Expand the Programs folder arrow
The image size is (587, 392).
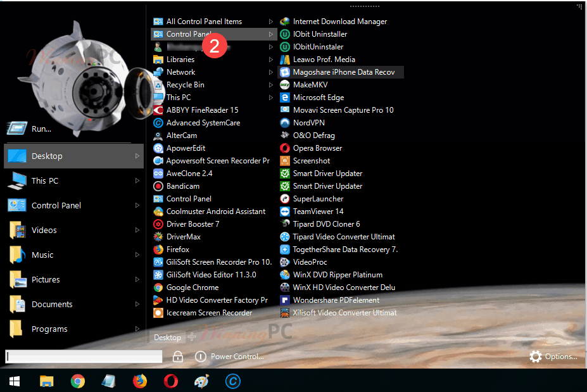[x=137, y=329]
